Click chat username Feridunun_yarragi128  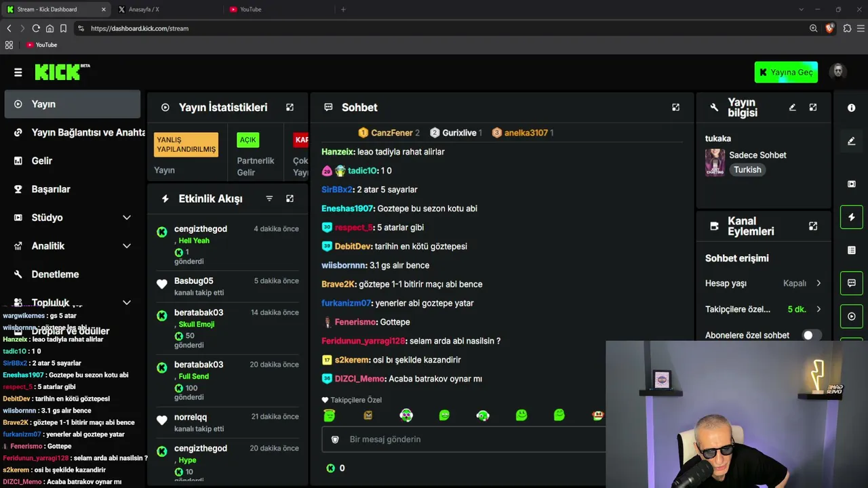(x=363, y=341)
